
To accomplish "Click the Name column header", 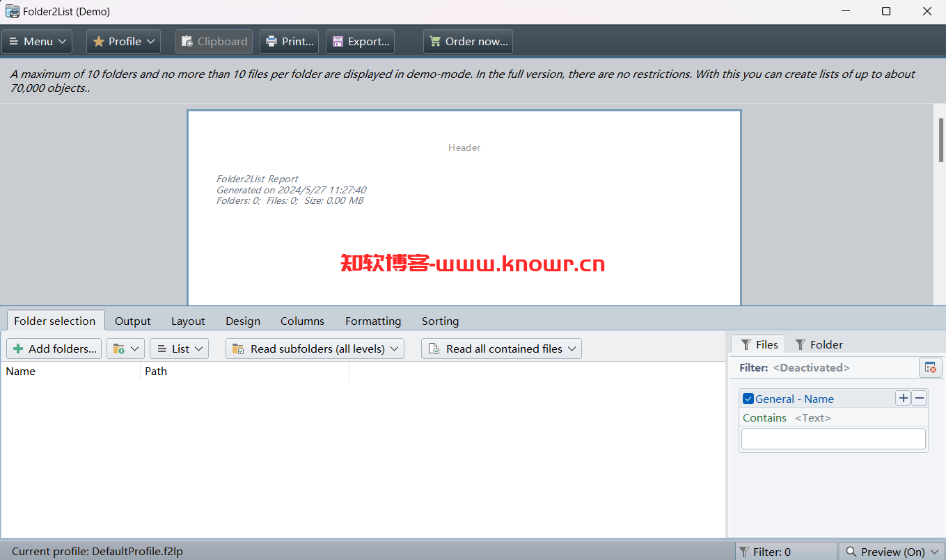I will click(x=70, y=371).
